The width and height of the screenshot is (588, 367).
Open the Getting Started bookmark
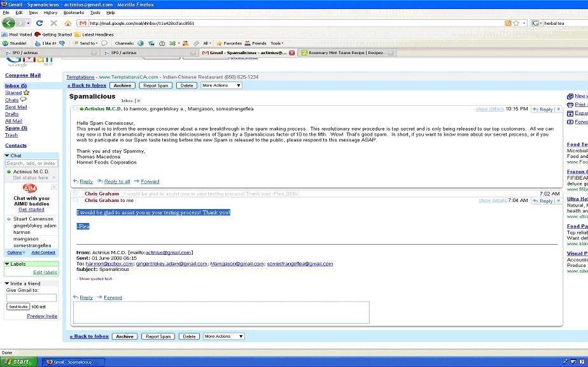tap(53, 34)
